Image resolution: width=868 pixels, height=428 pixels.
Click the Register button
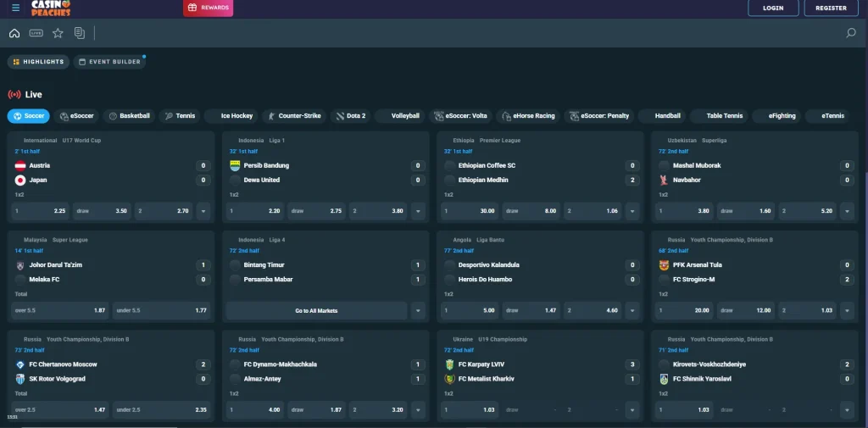coord(831,8)
